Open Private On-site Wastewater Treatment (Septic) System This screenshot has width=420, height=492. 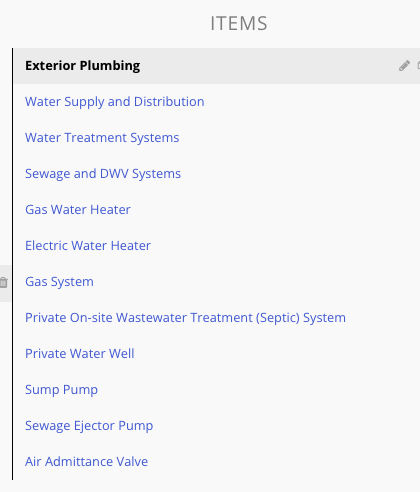point(185,318)
